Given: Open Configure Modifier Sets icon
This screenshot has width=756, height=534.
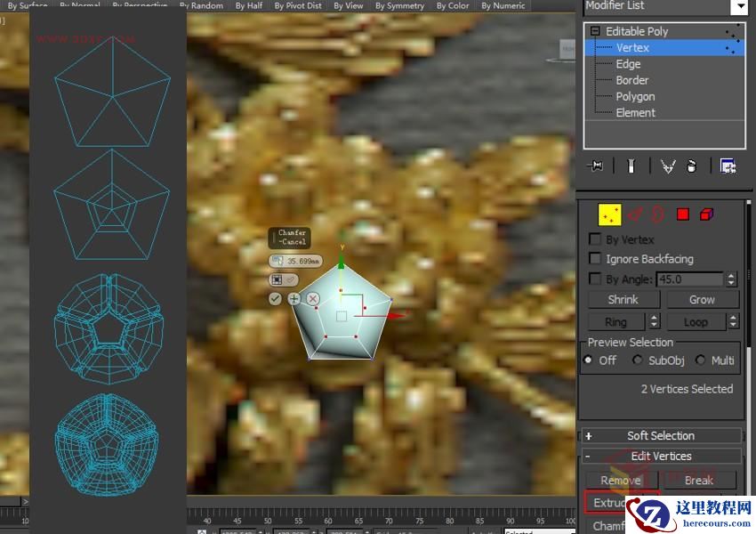Looking at the screenshot, I should (x=729, y=166).
